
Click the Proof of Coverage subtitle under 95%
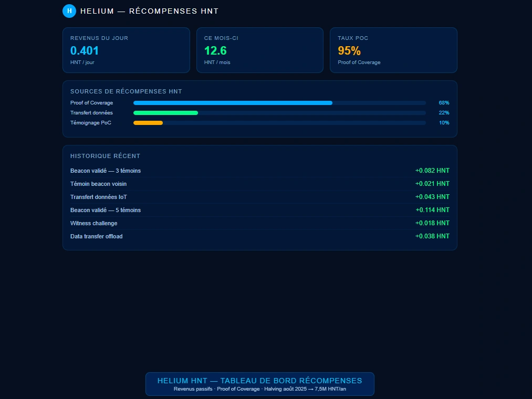[x=359, y=62]
